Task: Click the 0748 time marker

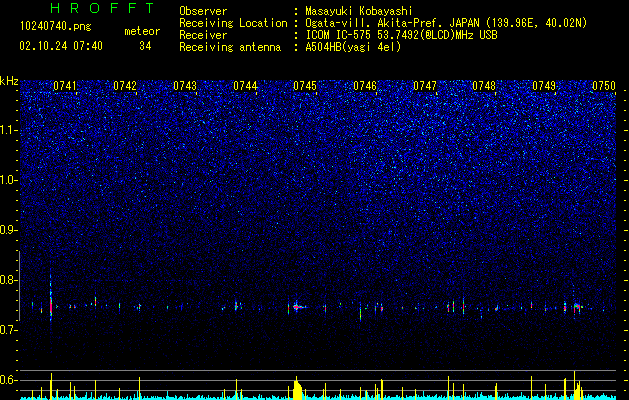Action: click(x=484, y=86)
